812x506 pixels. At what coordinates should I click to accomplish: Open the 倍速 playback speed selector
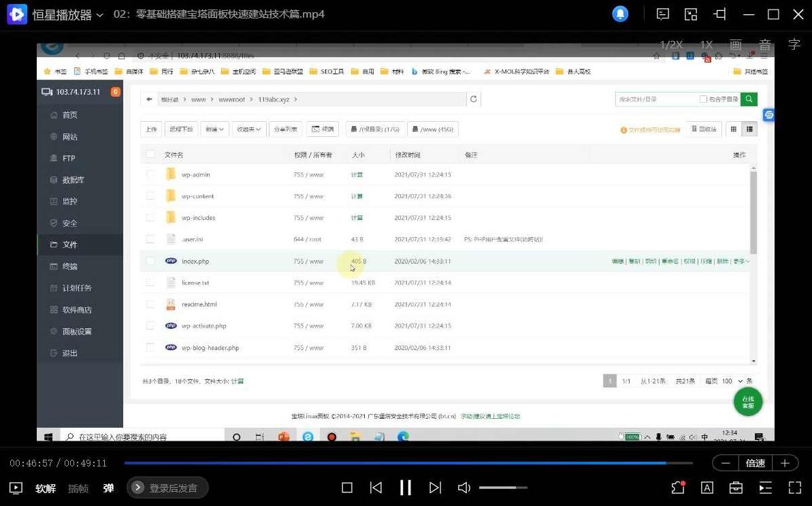pyautogui.click(x=756, y=463)
